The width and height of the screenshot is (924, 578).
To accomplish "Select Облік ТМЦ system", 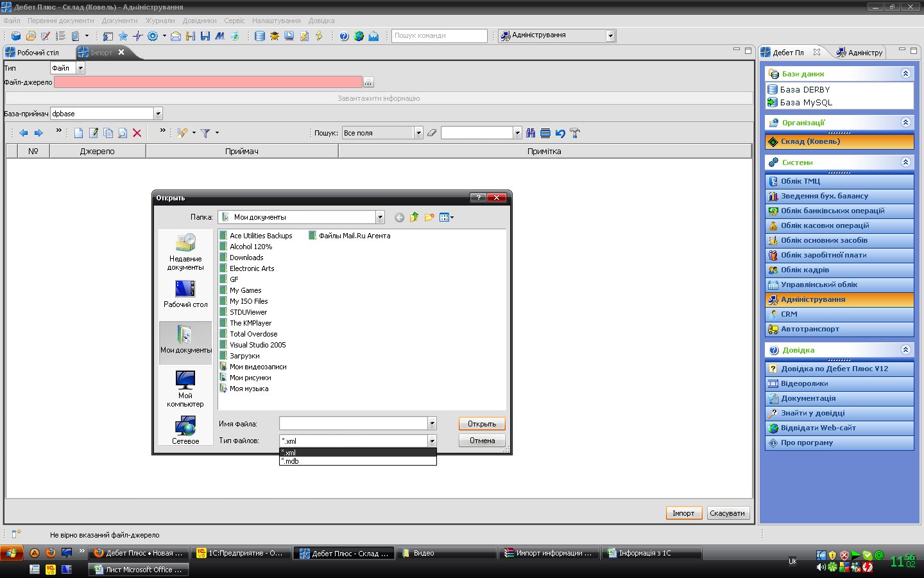I will coord(839,181).
